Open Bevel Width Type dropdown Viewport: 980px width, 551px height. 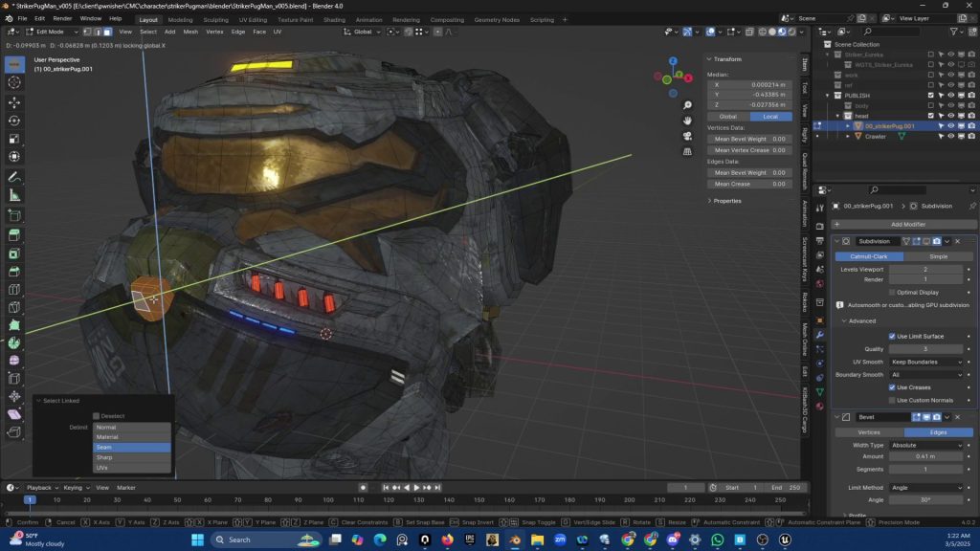tap(926, 446)
